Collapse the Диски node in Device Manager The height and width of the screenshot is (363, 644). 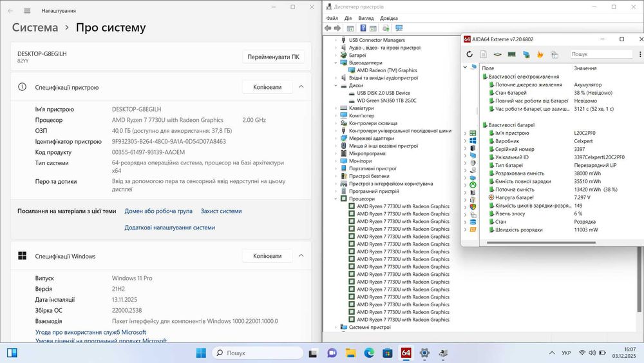point(336,86)
